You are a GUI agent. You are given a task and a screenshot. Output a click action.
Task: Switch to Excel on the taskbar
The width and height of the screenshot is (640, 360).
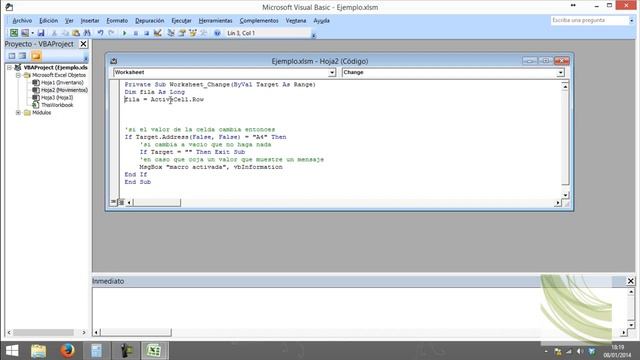[x=154, y=351]
